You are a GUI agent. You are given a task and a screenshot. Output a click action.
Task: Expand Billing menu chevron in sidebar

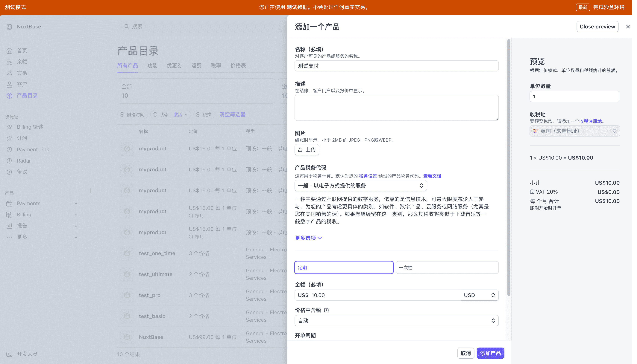[76, 215]
